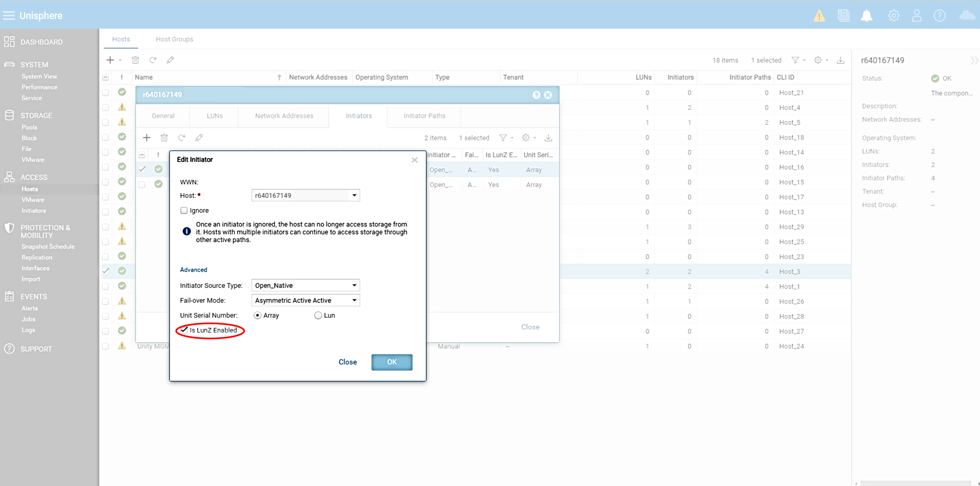The width and height of the screenshot is (980, 486).
Task: Open help for r640167149 dialog
Action: click(x=536, y=95)
